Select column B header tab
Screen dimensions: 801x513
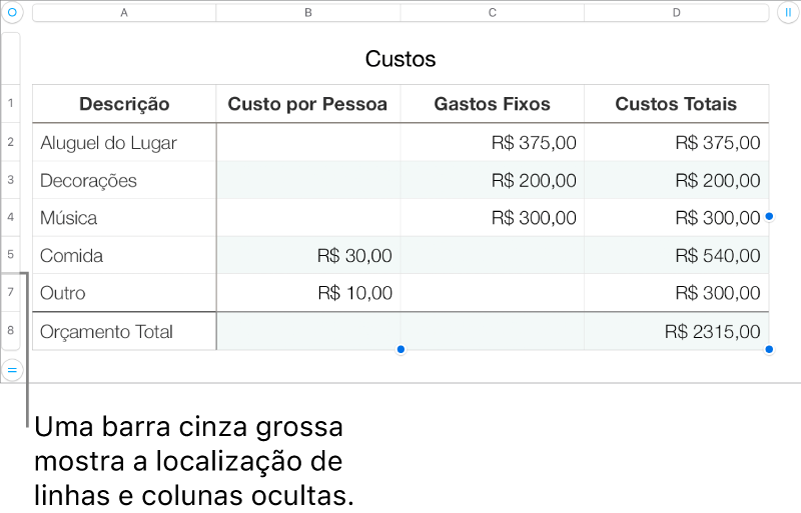(308, 13)
